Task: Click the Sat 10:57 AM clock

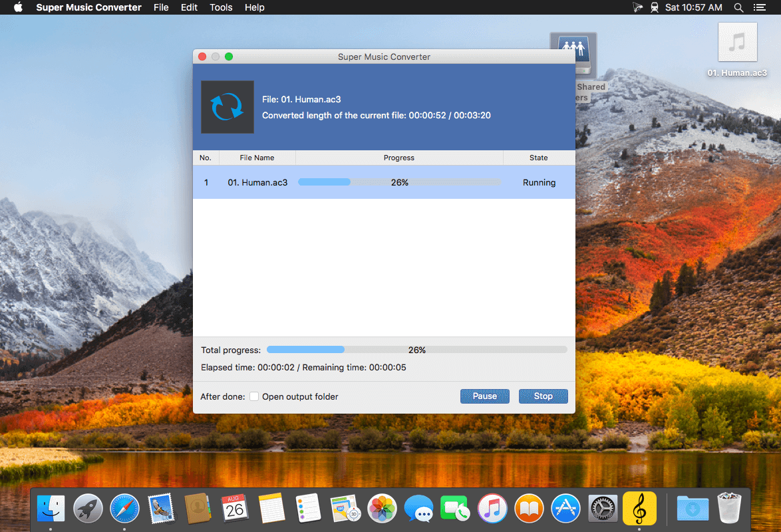Action: coord(693,7)
